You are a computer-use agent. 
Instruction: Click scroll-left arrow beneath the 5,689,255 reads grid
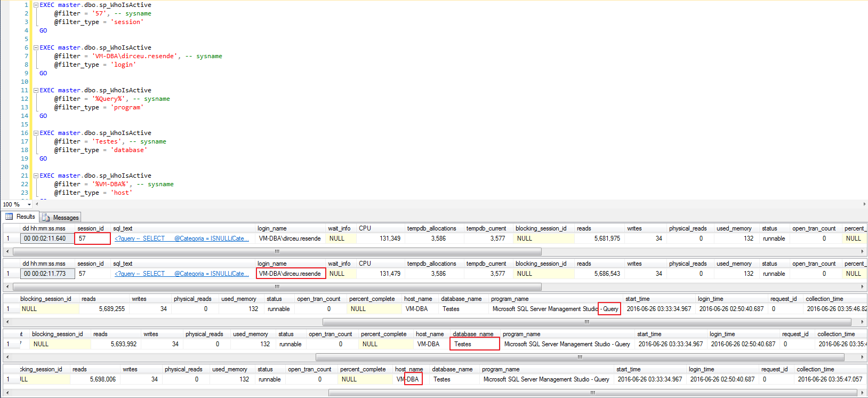[x=7, y=322]
